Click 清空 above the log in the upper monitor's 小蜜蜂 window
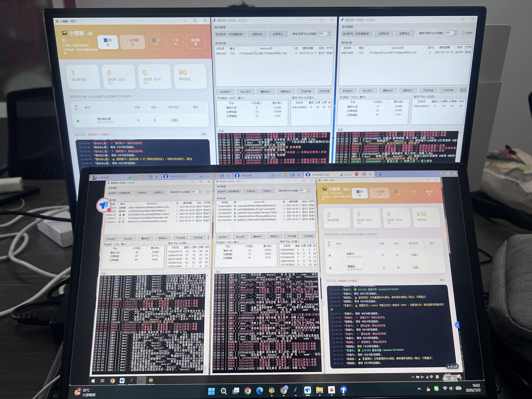532x399 pixels. (203, 134)
